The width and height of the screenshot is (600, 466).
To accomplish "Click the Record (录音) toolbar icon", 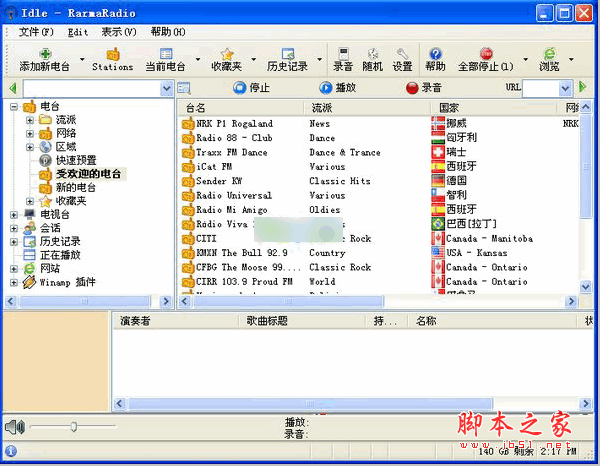I will [343, 54].
